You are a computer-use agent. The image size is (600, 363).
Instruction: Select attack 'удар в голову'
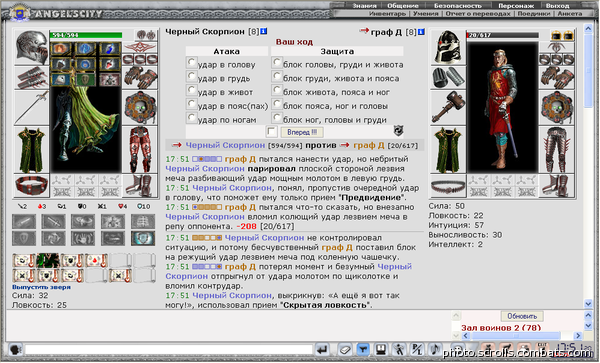191,62
